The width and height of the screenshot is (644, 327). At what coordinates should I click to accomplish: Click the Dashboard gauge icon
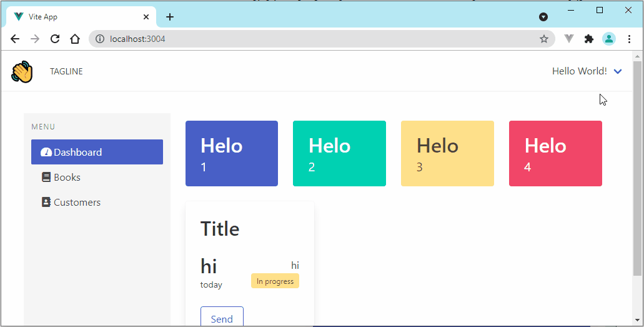pyautogui.click(x=46, y=152)
